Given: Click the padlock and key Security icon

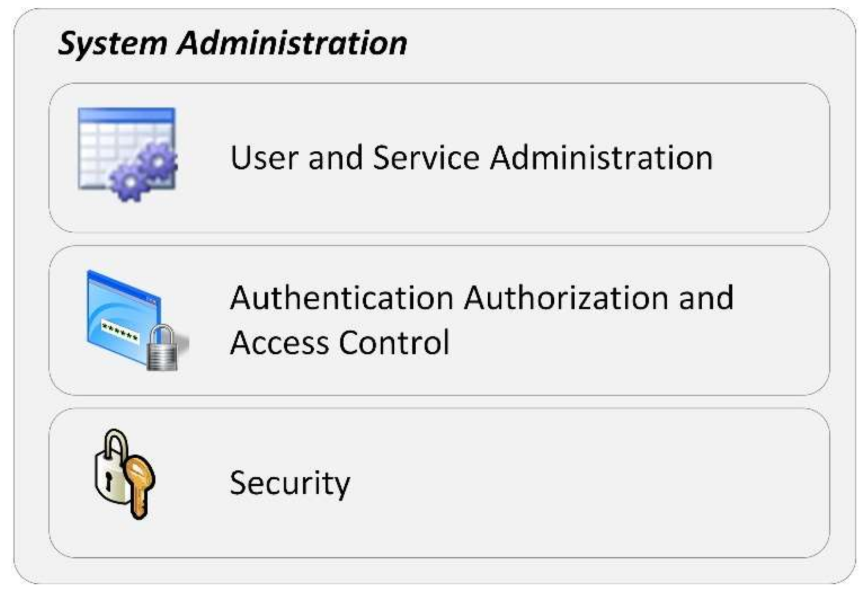Looking at the screenshot, I should pos(124,474).
